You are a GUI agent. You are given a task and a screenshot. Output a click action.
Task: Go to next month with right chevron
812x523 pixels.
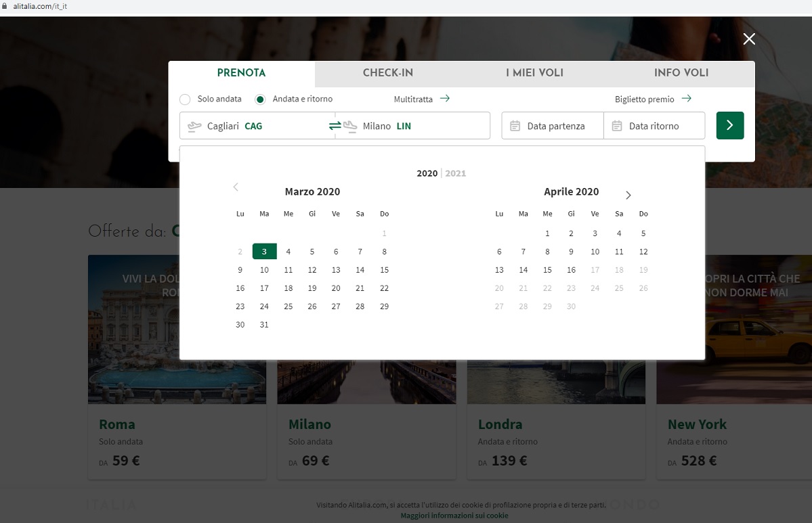coord(628,195)
